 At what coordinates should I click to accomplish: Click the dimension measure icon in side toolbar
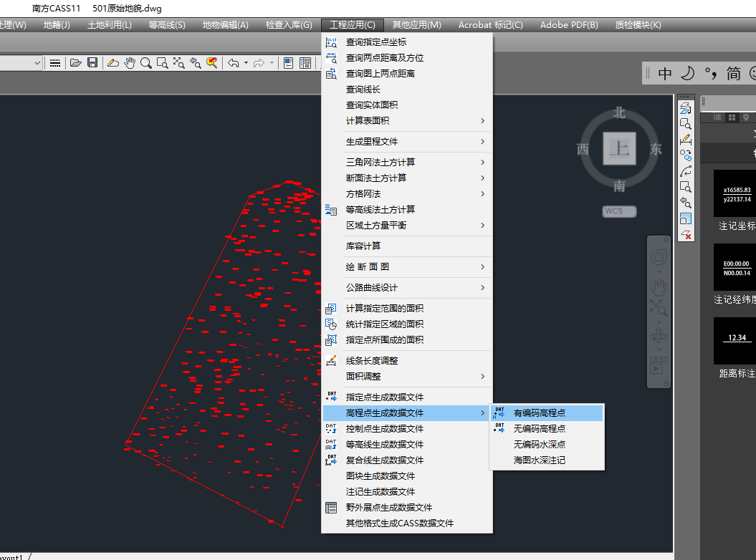[x=686, y=138]
